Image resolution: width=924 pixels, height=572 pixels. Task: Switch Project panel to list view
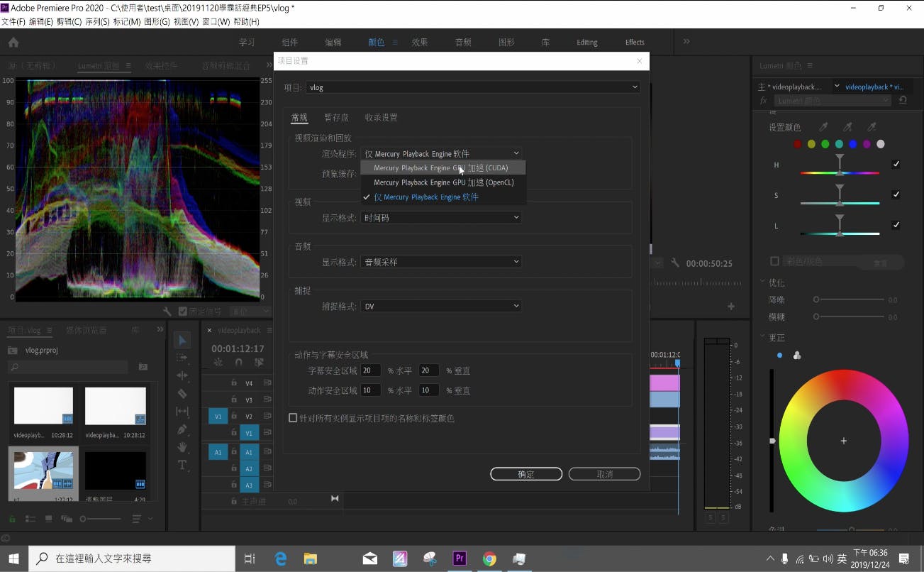[30, 519]
